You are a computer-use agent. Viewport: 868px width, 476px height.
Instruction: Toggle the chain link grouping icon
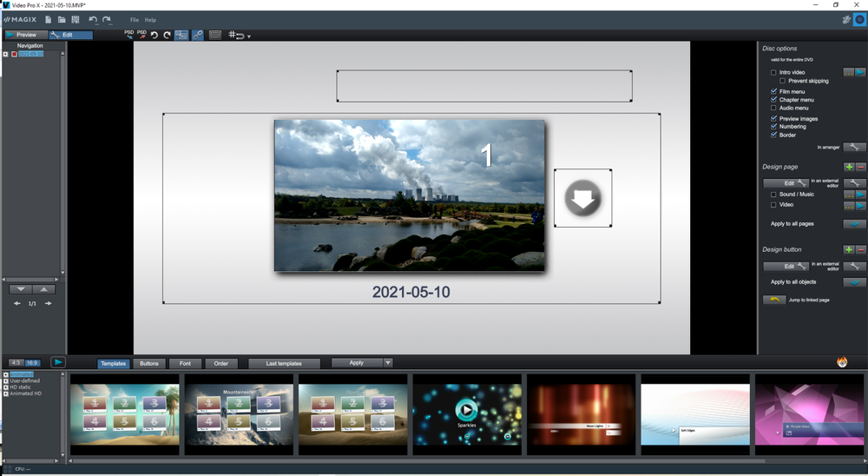(x=198, y=35)
